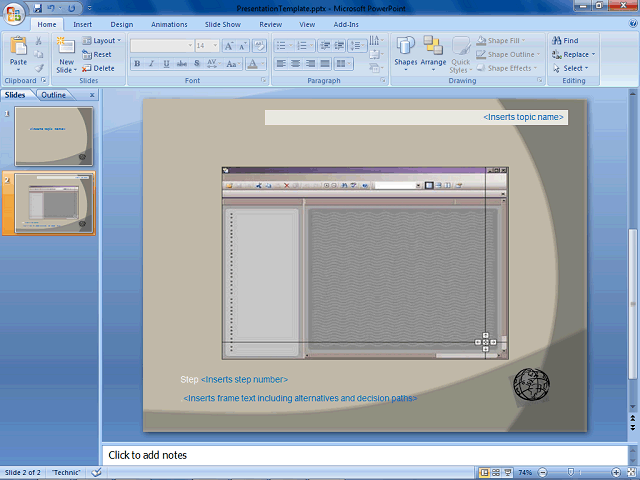640x480 pixels.
Task: Open the font color picker
Action: pos(257,64)
